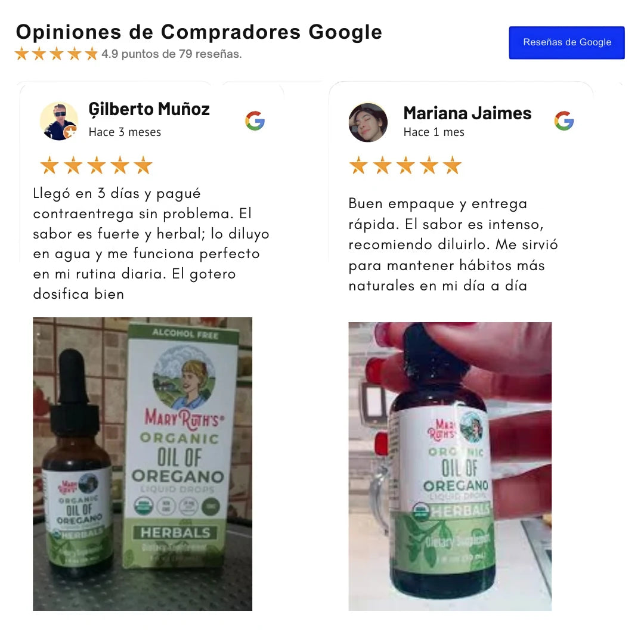The image size is (644, 644).
Task: Open Mariana Jaimes's profile avatar
Action: 368,122
